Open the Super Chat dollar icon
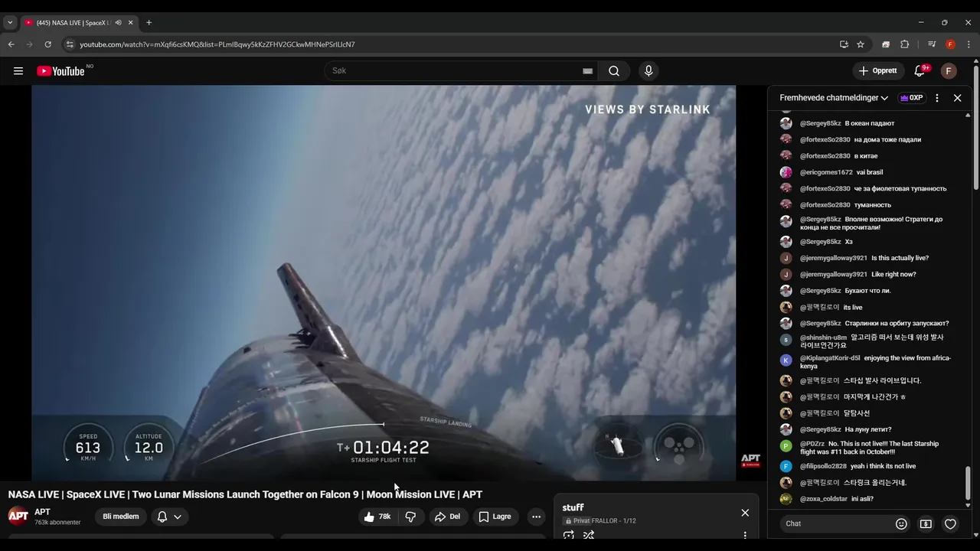The image size is (980, 551). 926,524
